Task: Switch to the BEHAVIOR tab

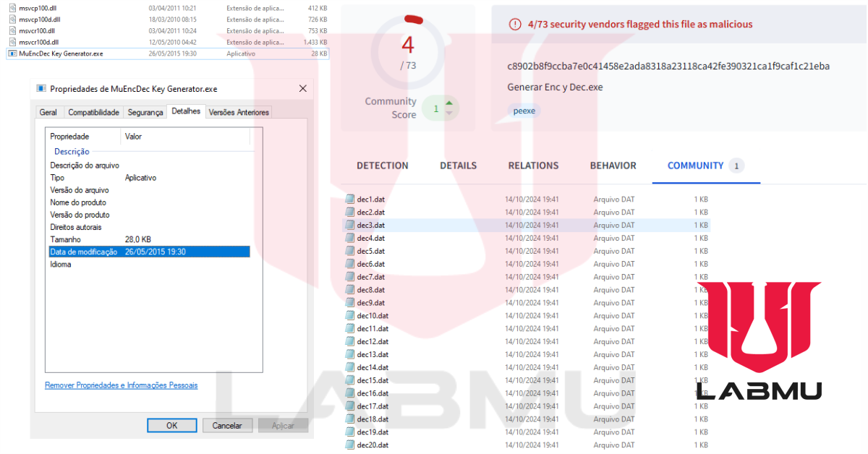Action: 613,166
